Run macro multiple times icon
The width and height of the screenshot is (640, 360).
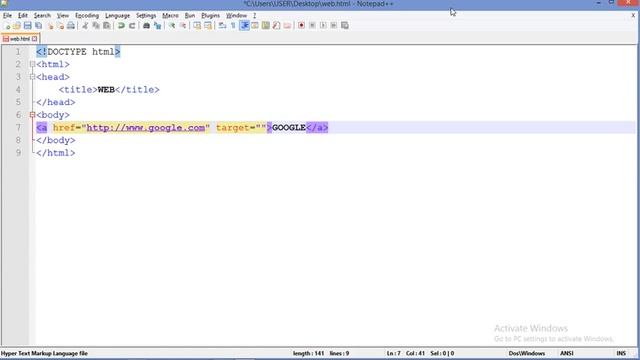334,26
